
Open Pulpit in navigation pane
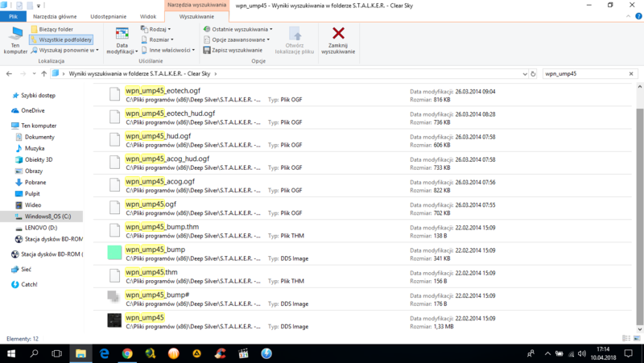tap(28, 194)
